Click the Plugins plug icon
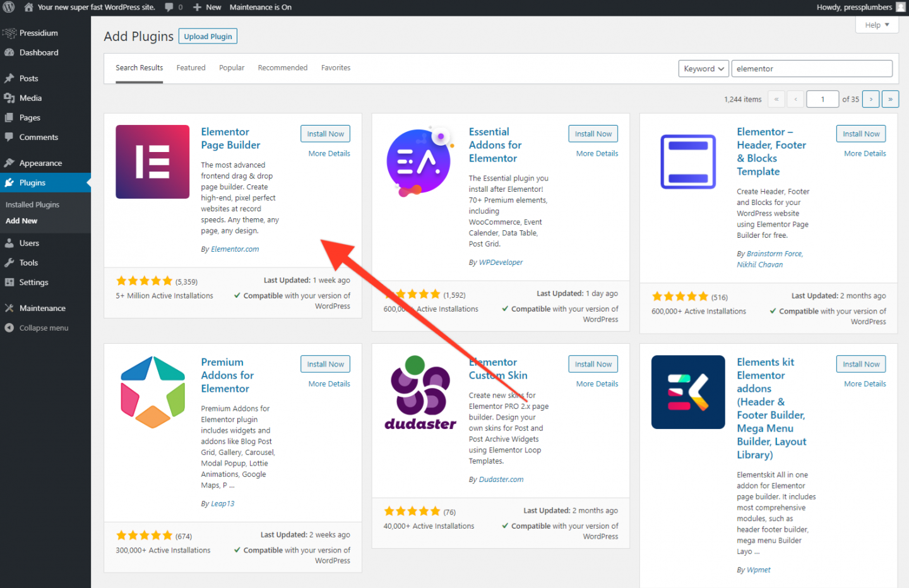 click(x=9, y=182)
